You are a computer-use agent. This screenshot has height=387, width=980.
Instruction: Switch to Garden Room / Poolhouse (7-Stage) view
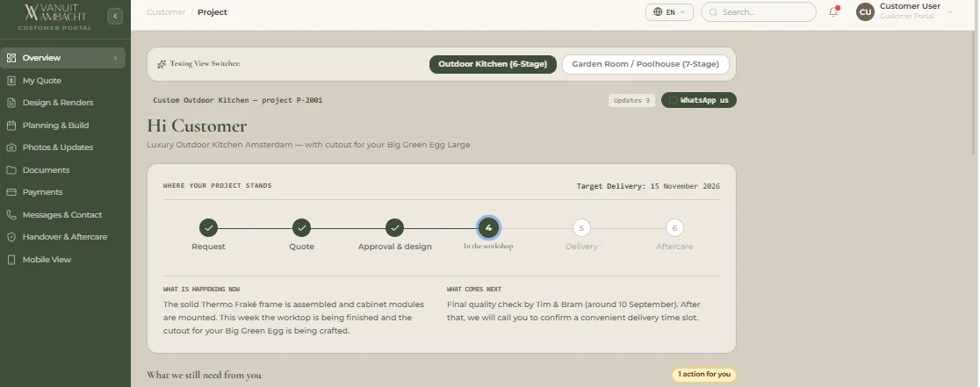(x=645, y=64)
